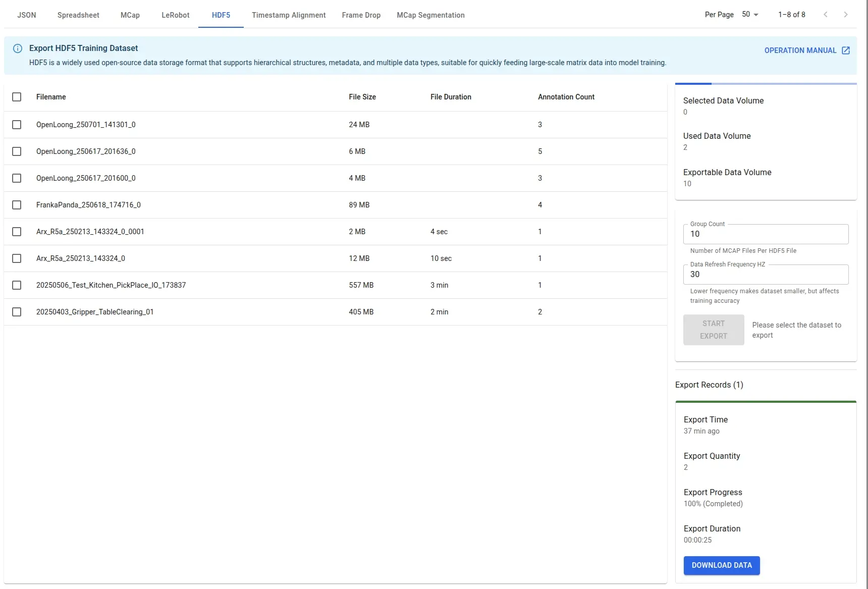Check the box for Arx_R5a_250213_143324_0

17,258
